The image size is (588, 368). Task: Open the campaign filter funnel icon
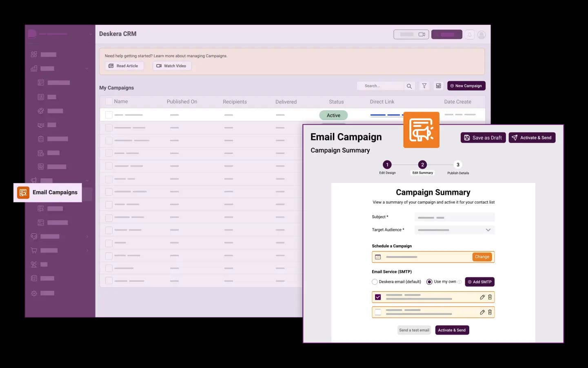[424, 86]
